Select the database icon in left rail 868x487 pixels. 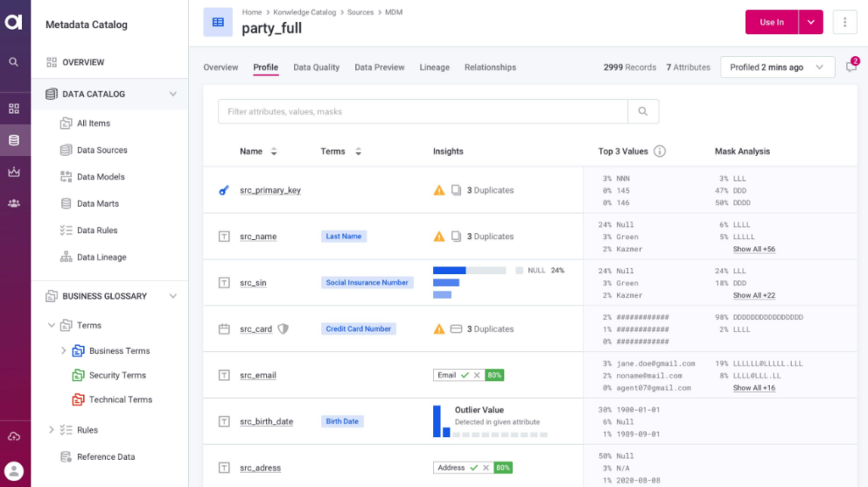point(14,140)
